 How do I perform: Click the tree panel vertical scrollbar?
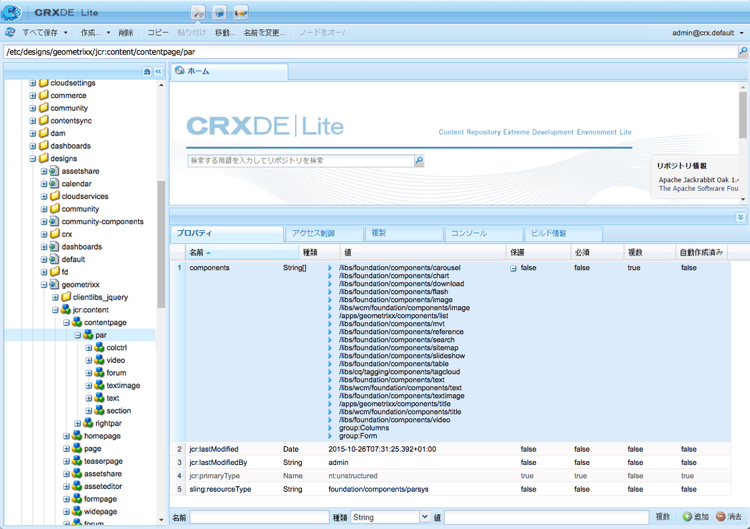(x=161, y=244)
